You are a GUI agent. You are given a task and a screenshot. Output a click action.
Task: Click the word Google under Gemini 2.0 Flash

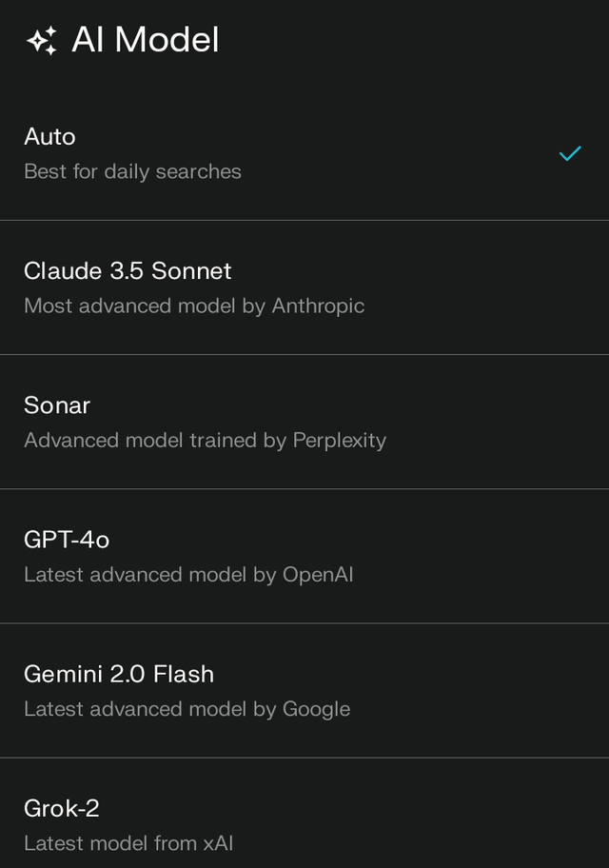(x=316, y=709)
